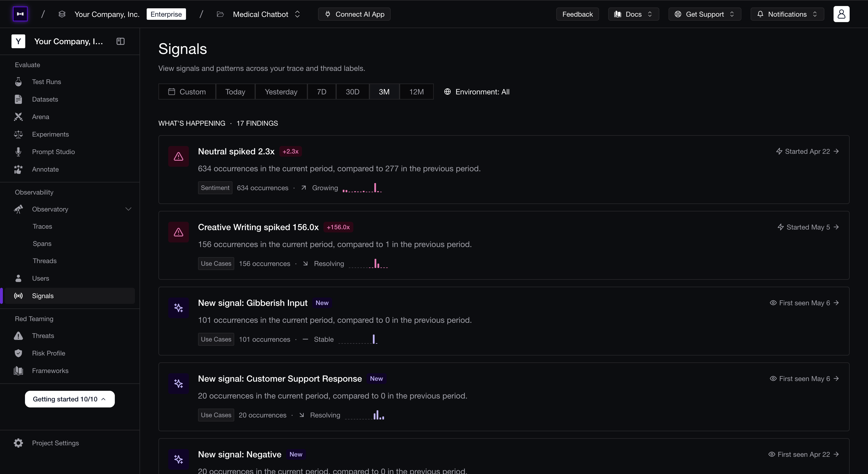The image size is (868, 474).
Task: Click the warning icon on Neutral spiked card
Action: tap(179, 156)
